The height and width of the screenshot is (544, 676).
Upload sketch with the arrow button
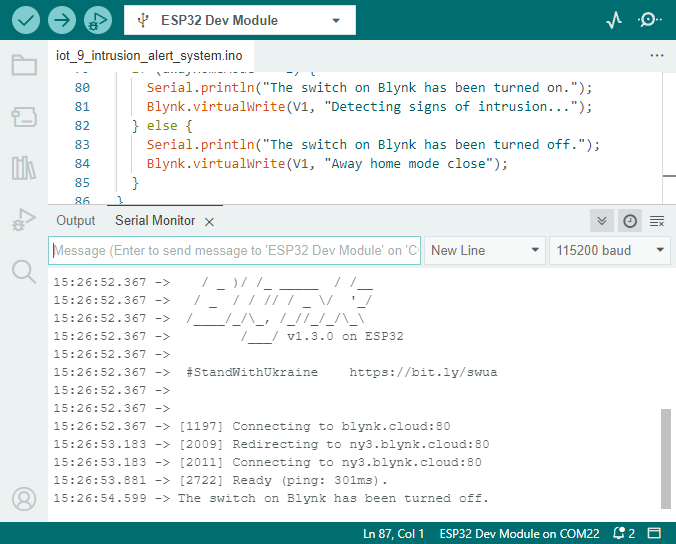click(x=62, y=20)
